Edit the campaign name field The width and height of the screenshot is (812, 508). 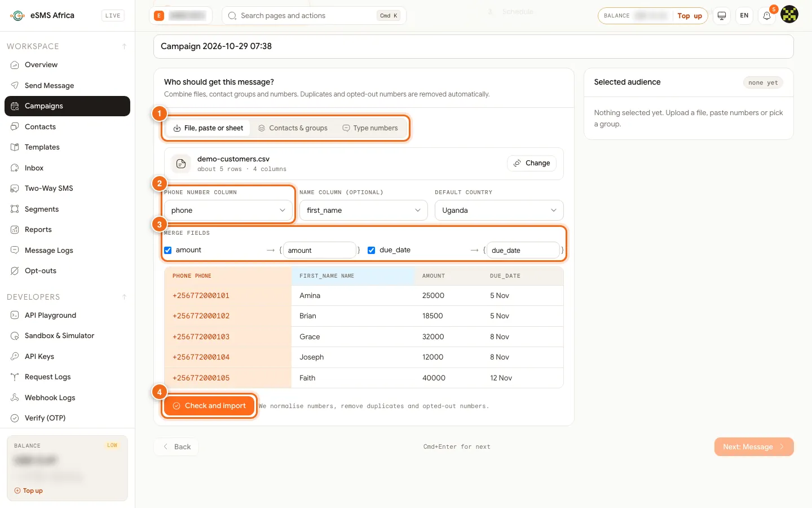pos(474,46)
